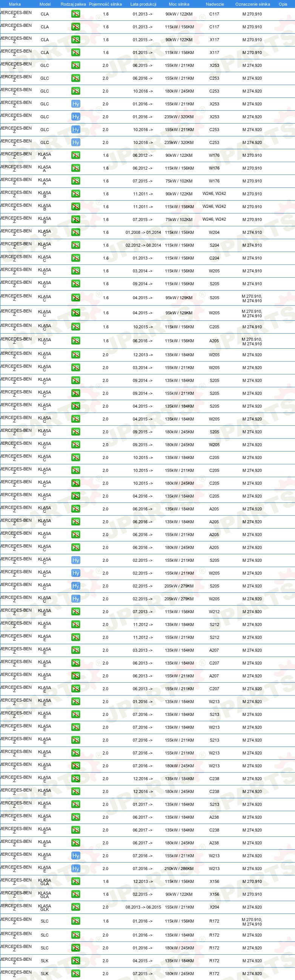
Task: Click hybrid Hy icon in Klasa E 155kW 07.2016 W213 row
Action: [x=75, y=856]
